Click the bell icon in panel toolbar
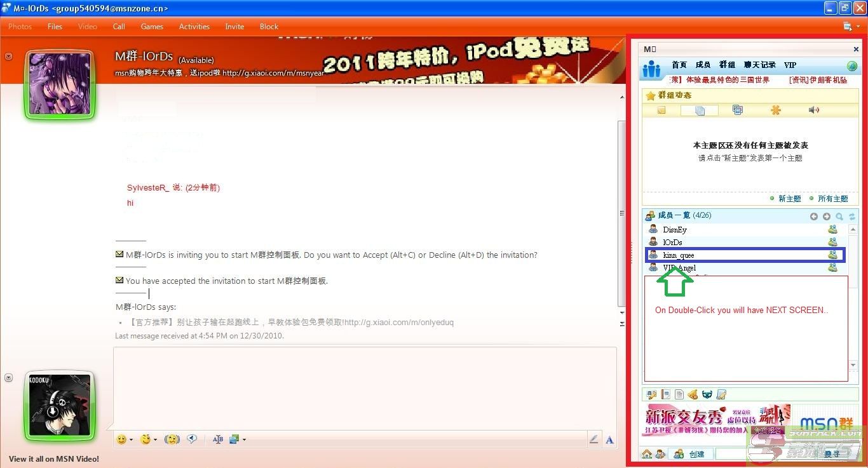 (x=693, y=395)
